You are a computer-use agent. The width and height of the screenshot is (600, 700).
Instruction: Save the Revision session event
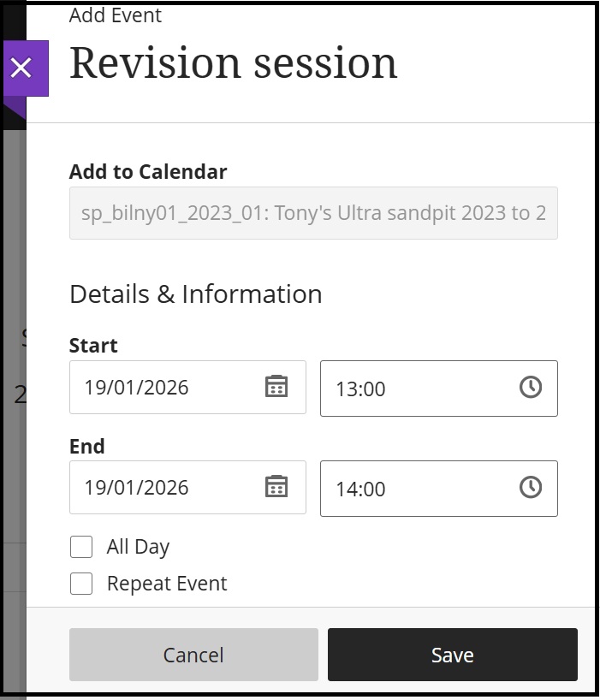coord(452,654)
